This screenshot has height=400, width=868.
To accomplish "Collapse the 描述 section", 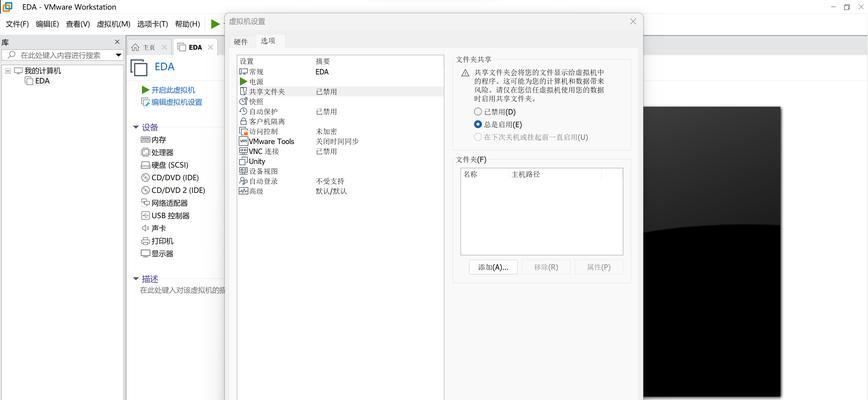I will coord(136,279).
